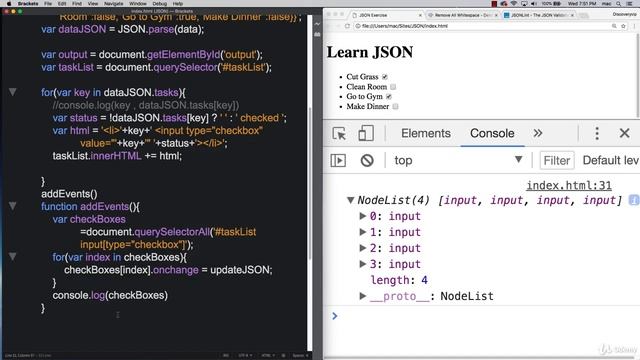Open the volume control in the menu bar
This screenshot has width=640, height=360.
tap(534, 3)
